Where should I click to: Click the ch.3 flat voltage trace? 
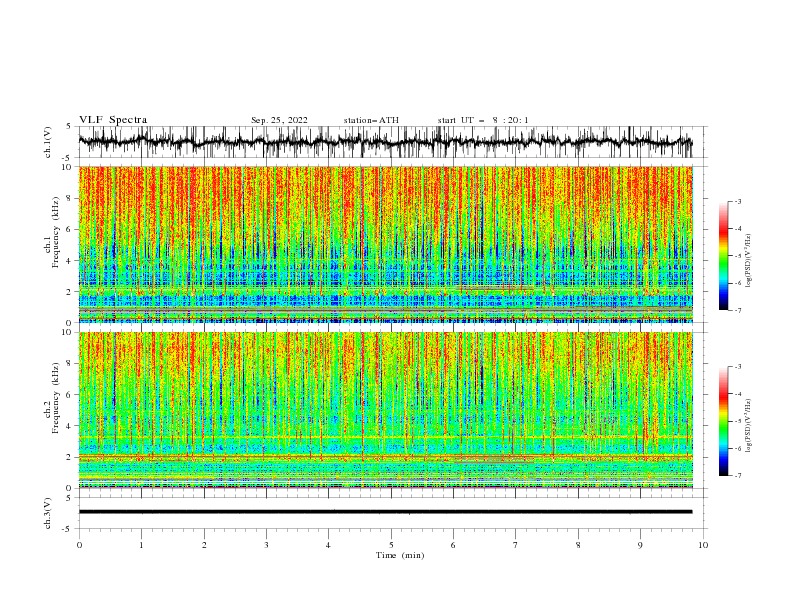(x=385, y=512)
